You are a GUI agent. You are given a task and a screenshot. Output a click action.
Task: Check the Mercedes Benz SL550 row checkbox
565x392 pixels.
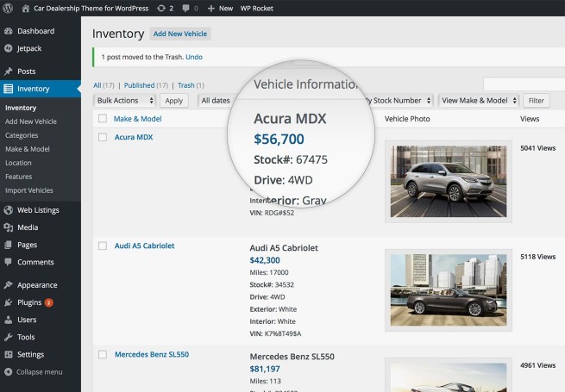tap(103, 355)
